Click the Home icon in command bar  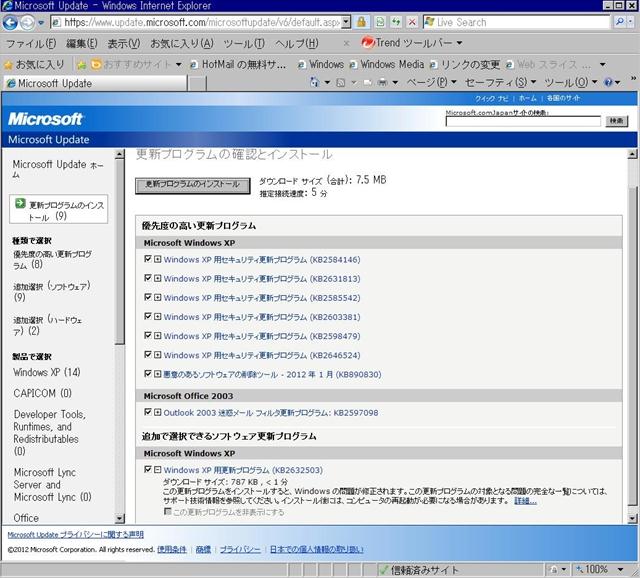click(x=314, y=82)
